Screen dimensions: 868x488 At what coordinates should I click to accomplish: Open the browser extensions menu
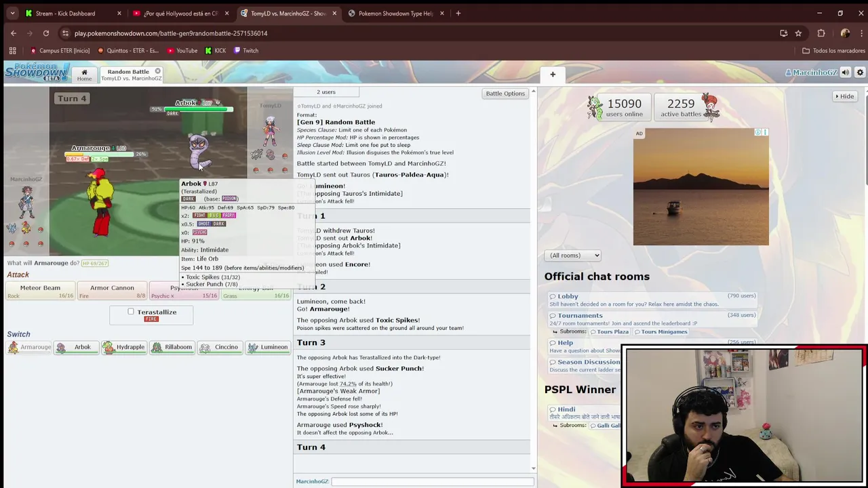click(821, 33)
